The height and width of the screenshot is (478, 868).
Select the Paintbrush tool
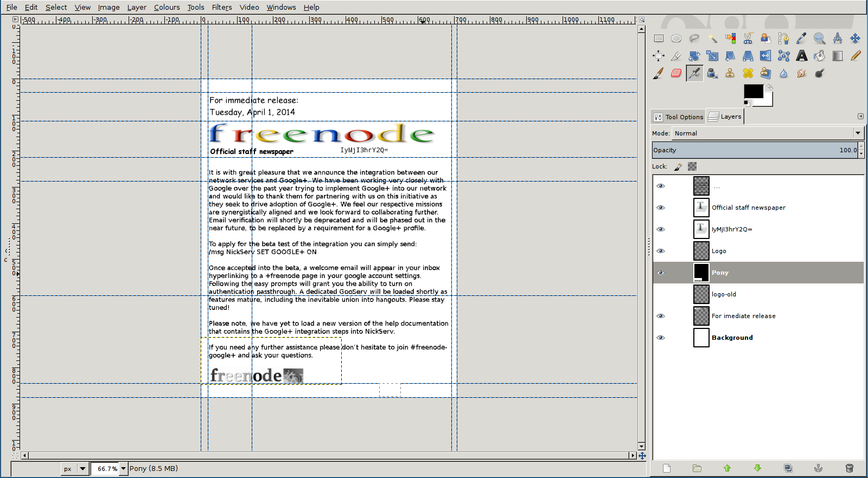[x=659, y=73]
